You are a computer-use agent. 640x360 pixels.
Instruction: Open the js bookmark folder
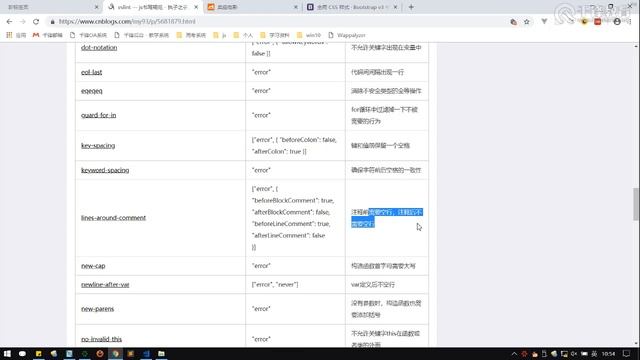point(220,35)
